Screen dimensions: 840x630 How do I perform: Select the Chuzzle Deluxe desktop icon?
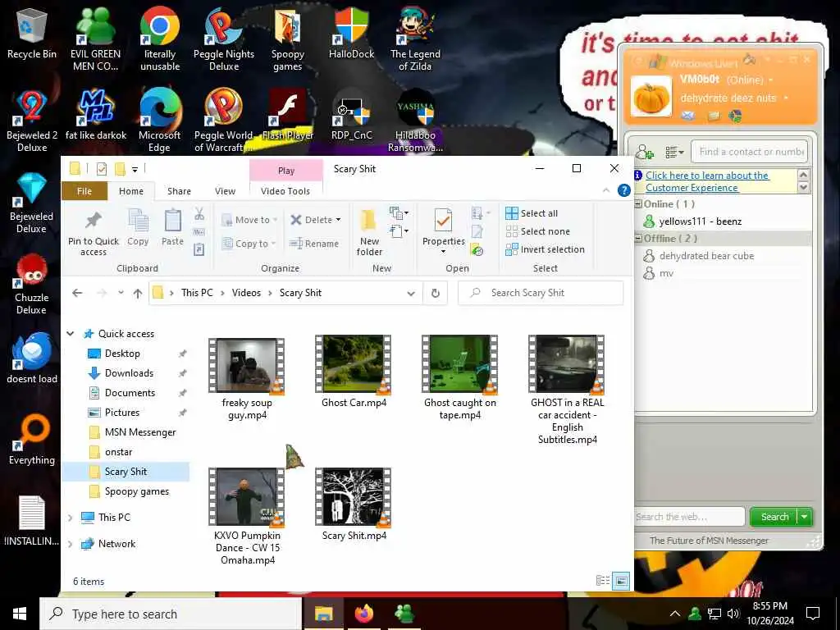(32, 284)
